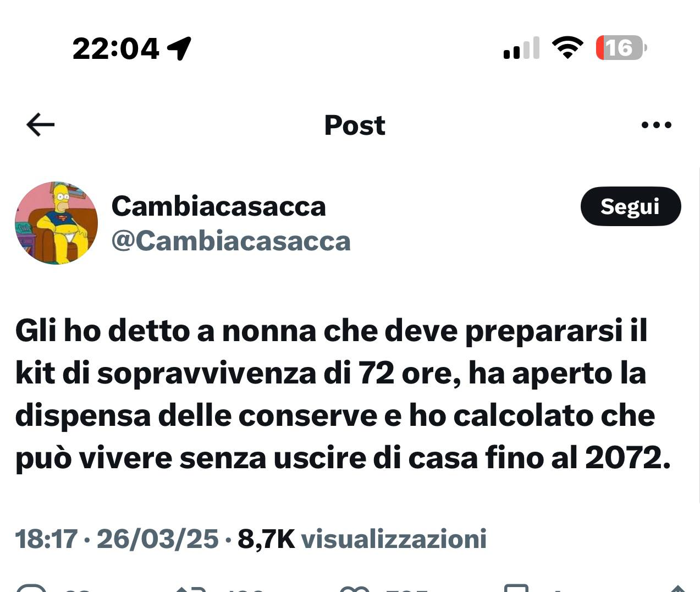Viewport: 700px width, 592px height.
Task: Go back using the left arrow
Action: (x=41, y=125)
